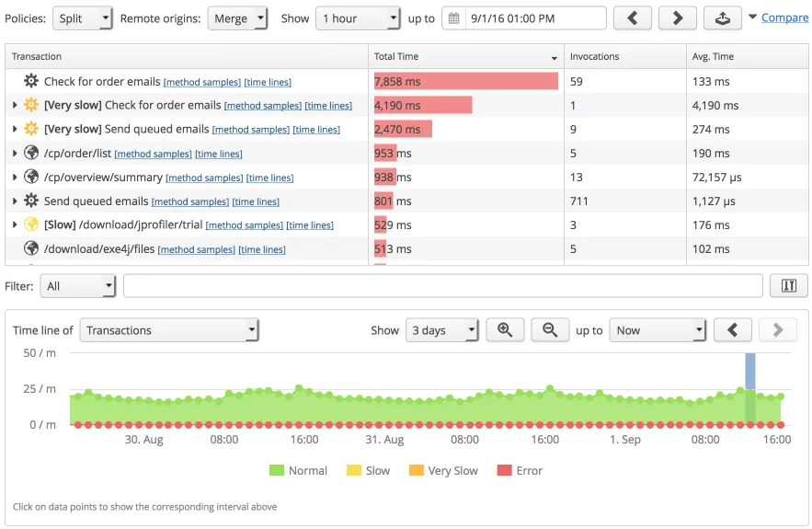Open the Show 3 days dropdown
The width and height of the screenshot is (812, 529).
pyautogui.click(x=441, y=330)
